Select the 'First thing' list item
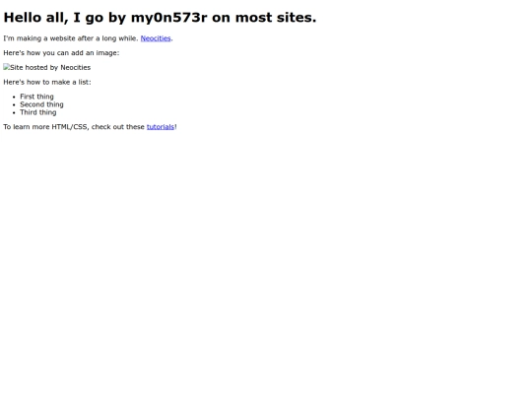 (x=36, y=97)
